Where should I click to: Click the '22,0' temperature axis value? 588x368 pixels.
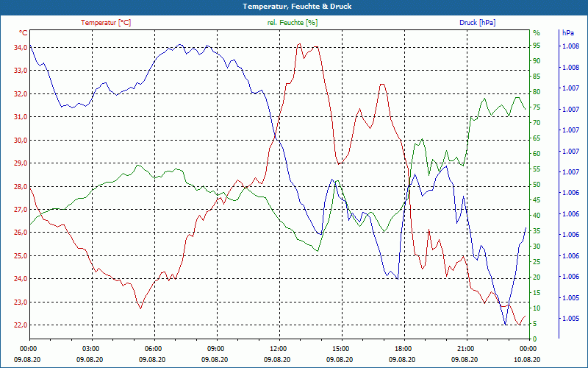(21, 325)
